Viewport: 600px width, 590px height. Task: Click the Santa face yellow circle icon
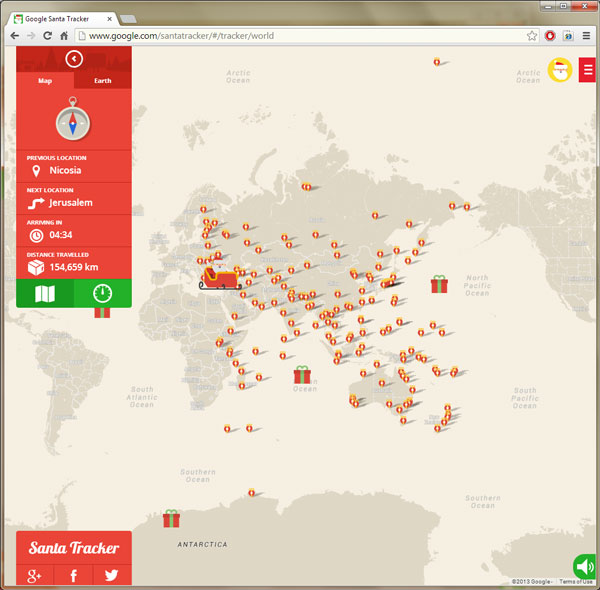560,70
